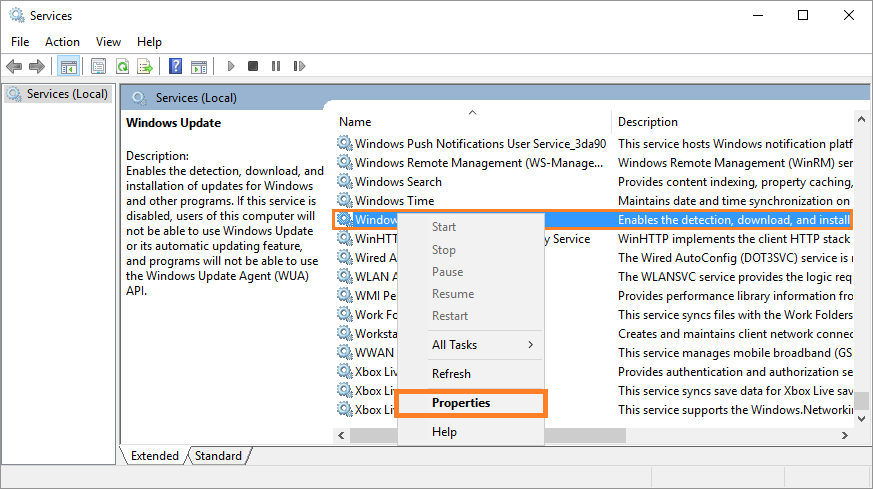Click the Forward arrow toolbar icon
The width and height of the screenshot is (873, 489).
tap(37, 67)
